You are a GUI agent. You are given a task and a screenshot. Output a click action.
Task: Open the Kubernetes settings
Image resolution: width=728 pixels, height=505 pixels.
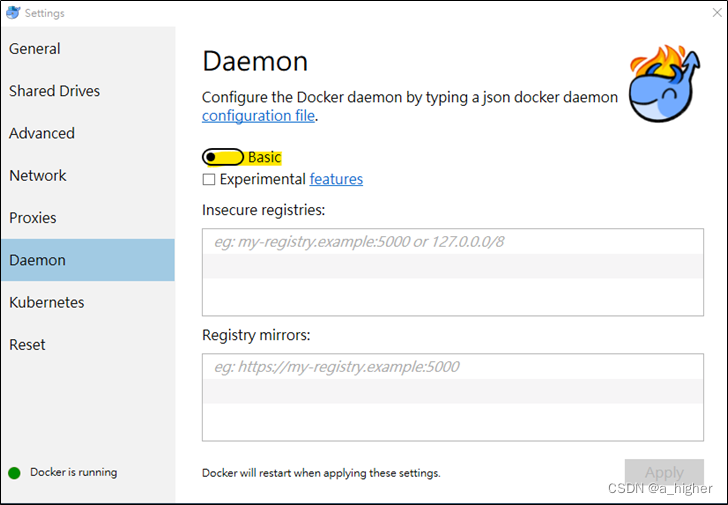pos(87,302)
